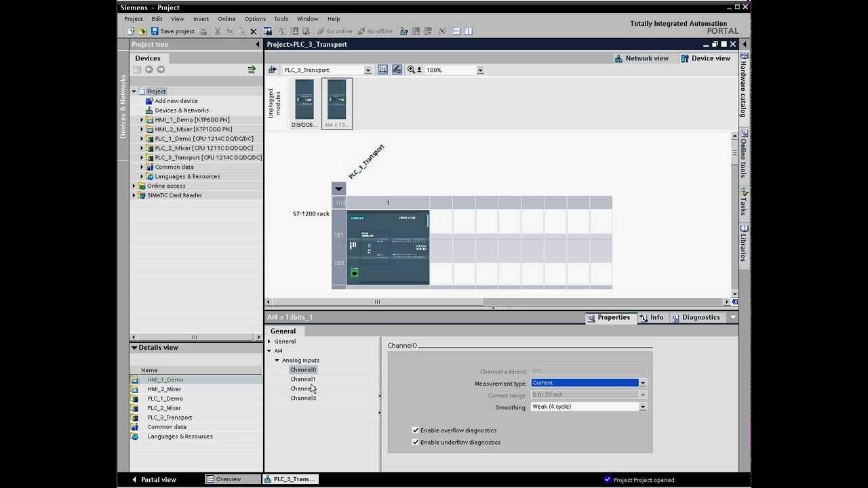Expand the HMI_1_Demo tree node
The width and height of the screenshot is (868, 488).
point(142,120)
